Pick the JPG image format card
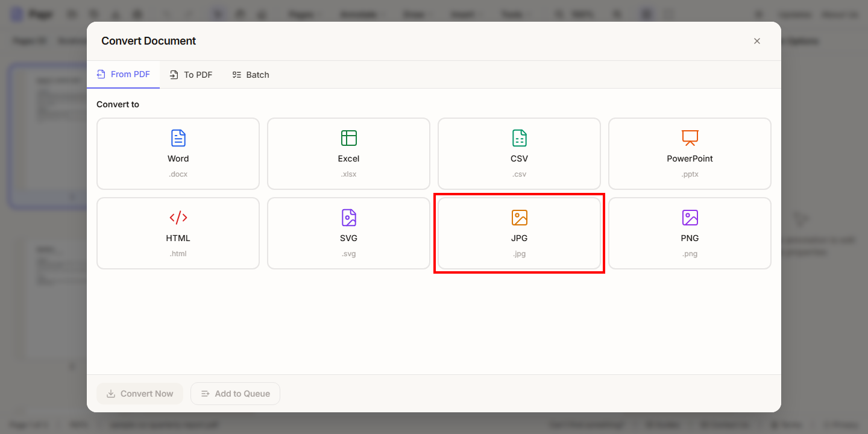The image size is (868, 434). pos(519,233)
